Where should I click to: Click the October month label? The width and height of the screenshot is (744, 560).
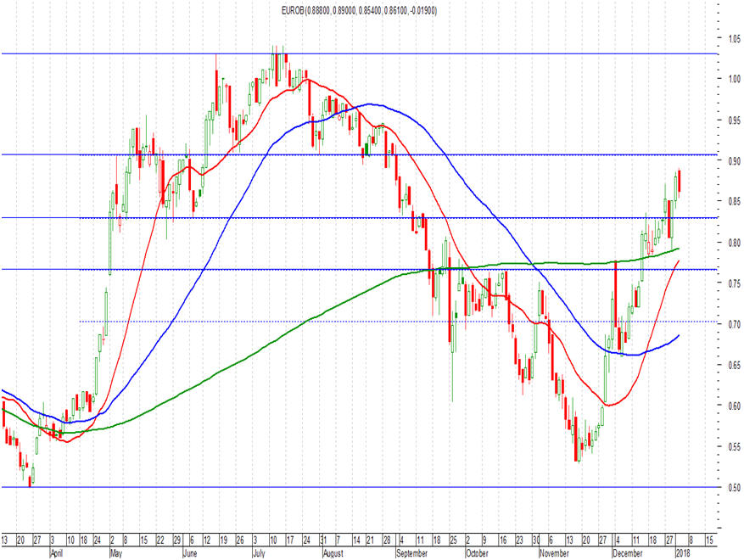point(477,553)
